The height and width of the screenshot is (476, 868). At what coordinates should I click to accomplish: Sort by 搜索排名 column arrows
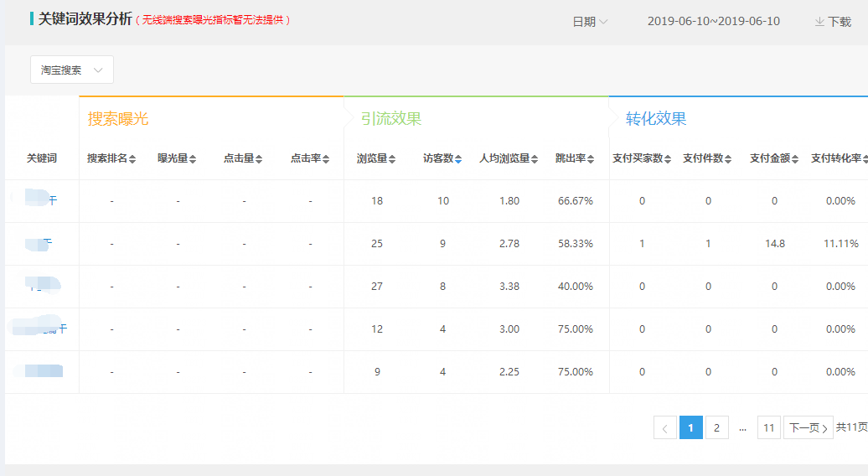pos(132,159)
